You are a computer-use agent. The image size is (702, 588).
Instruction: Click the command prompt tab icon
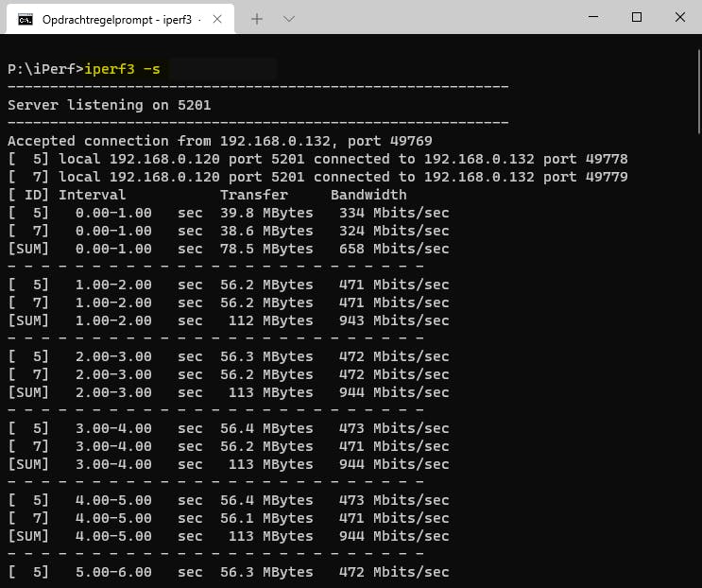(26, 20)
